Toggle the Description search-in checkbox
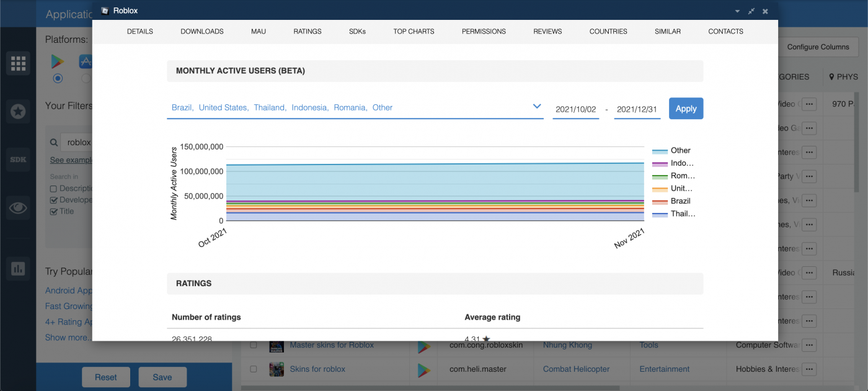868x391 pixels. [53, 189]
